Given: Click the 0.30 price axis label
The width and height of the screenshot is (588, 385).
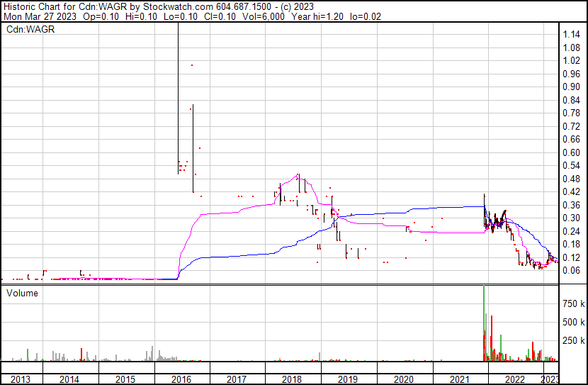Looking at the screenshot, I should pos(572,218).
